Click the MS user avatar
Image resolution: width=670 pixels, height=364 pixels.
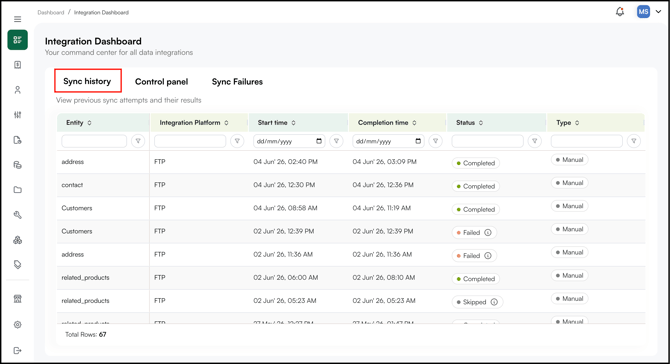[643, 12]
